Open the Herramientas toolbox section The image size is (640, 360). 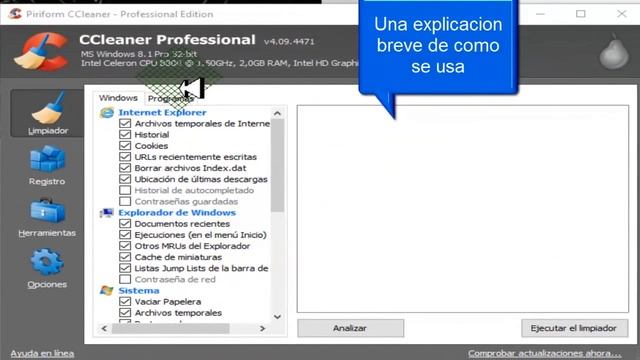click(x=47, y=218)
